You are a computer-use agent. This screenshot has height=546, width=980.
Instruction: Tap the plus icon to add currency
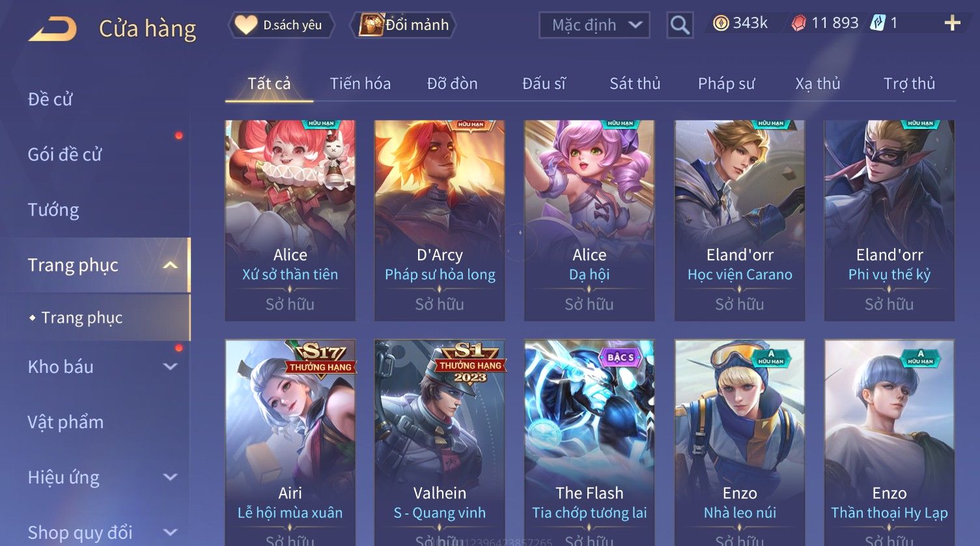click(952, 23)
